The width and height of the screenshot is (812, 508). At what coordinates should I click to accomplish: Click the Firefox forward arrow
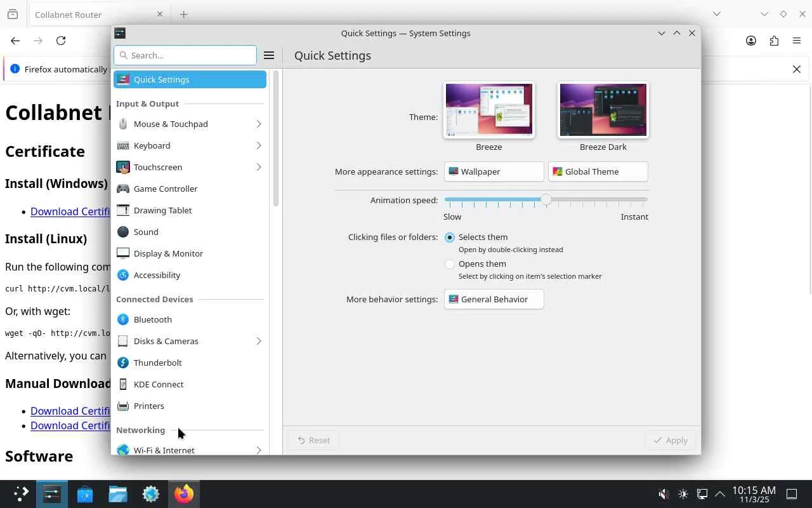(x=38, y=41)
